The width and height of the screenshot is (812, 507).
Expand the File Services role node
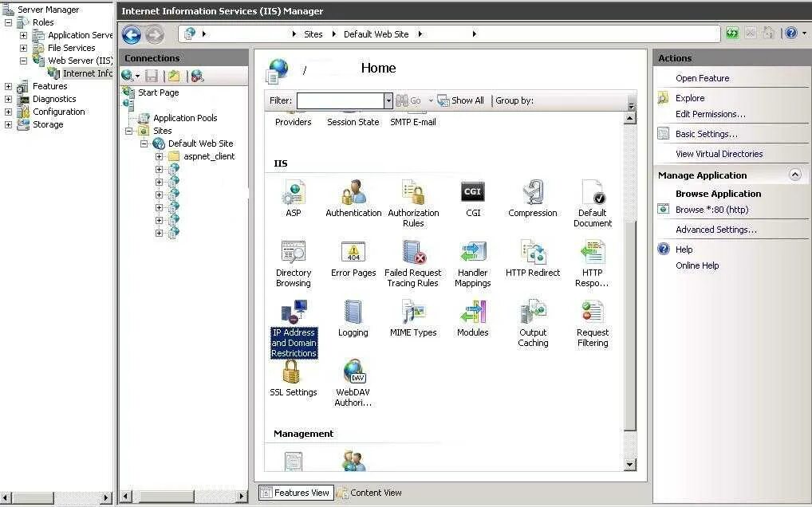(23, 48)
